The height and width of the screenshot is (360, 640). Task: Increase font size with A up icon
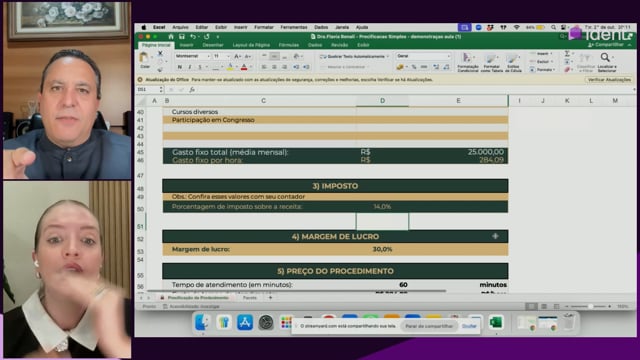[x=238, y=56]
